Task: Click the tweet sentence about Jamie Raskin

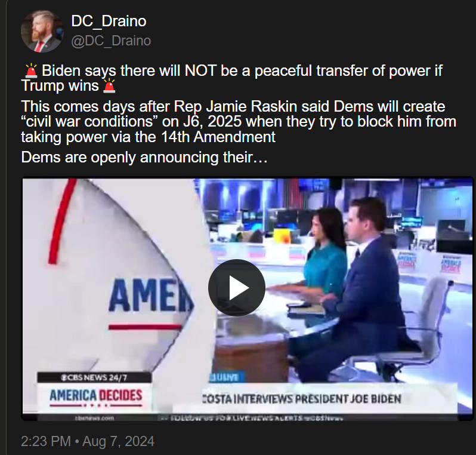Action: [x=239, y=122]
